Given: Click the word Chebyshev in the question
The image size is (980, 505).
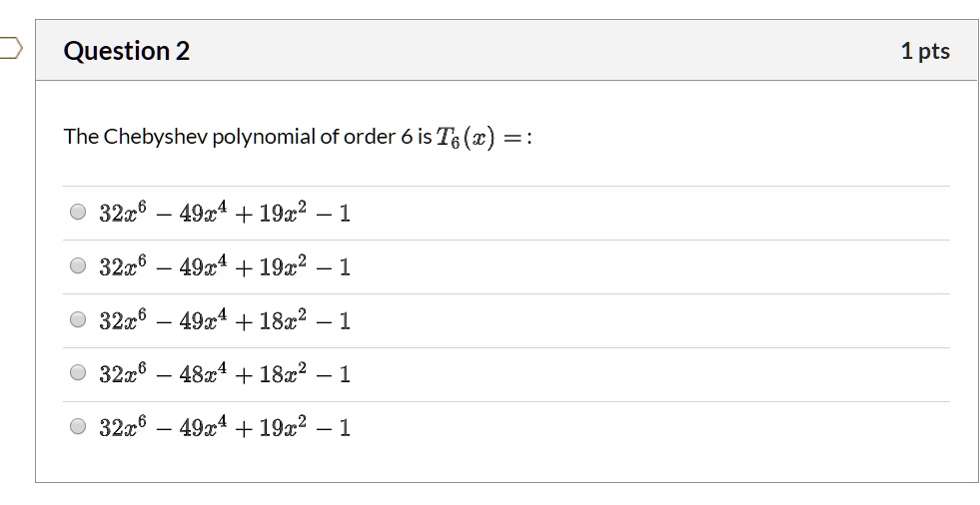Looking at the screenshot, I should pos(155,137).
